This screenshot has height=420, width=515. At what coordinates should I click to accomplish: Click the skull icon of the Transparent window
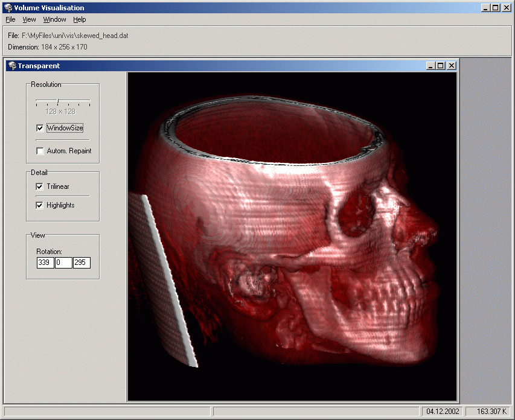pos(11,66)
